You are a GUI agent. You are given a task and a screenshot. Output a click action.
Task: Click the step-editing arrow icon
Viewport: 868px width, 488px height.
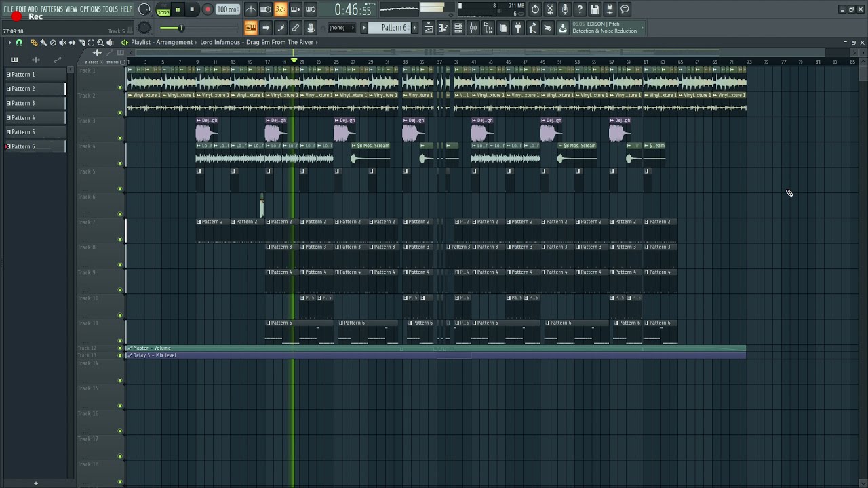click(266, 28)
